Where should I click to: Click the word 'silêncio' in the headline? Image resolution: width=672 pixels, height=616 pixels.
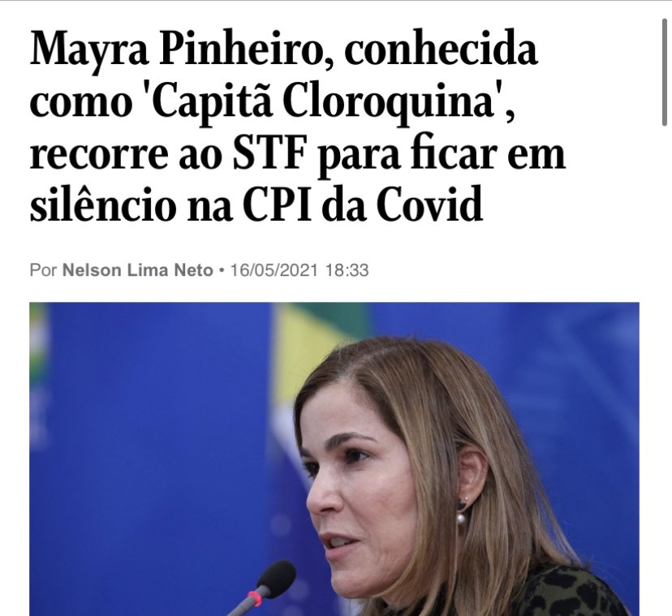point(103,205)
